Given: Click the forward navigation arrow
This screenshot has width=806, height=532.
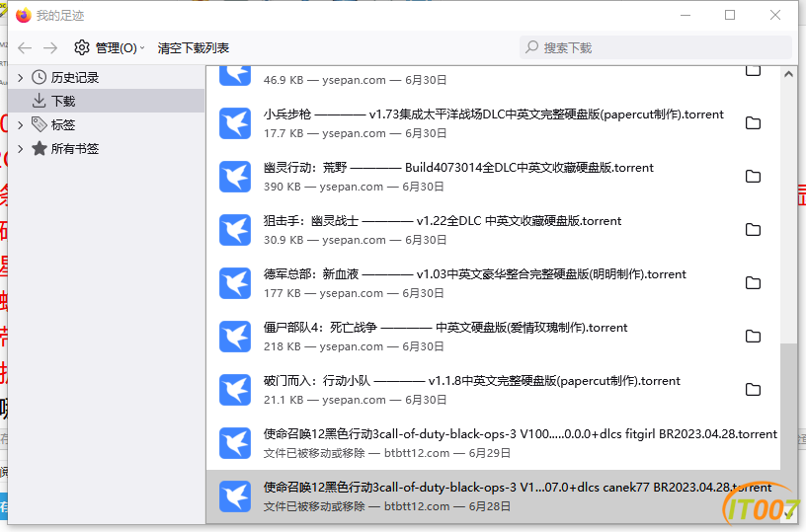Looking at the screenshot, I should point(50,48).
